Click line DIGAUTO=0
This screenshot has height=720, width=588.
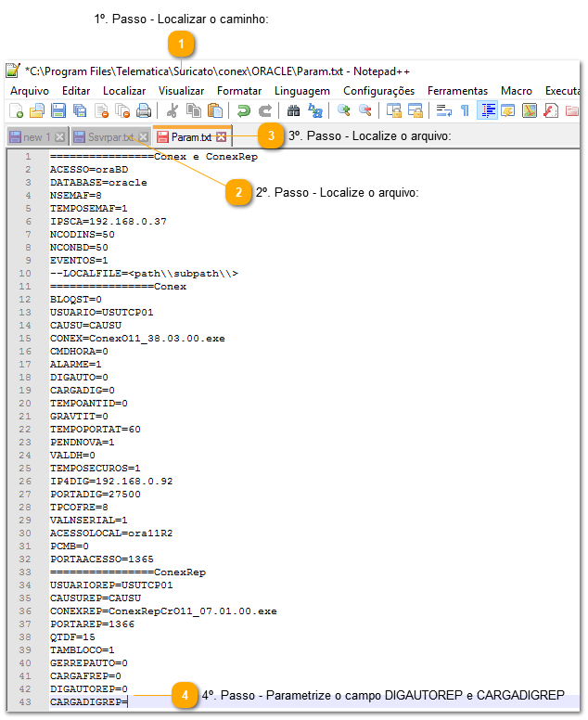79,378
